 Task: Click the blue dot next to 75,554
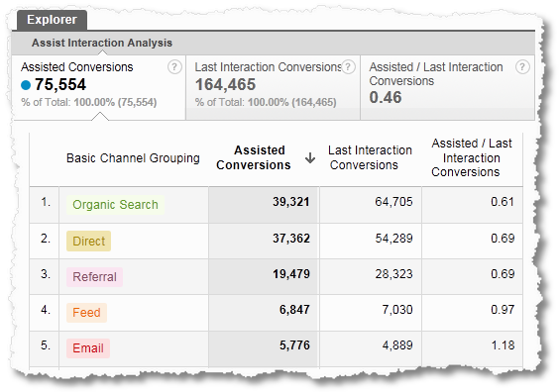click(x=26, y=85)
